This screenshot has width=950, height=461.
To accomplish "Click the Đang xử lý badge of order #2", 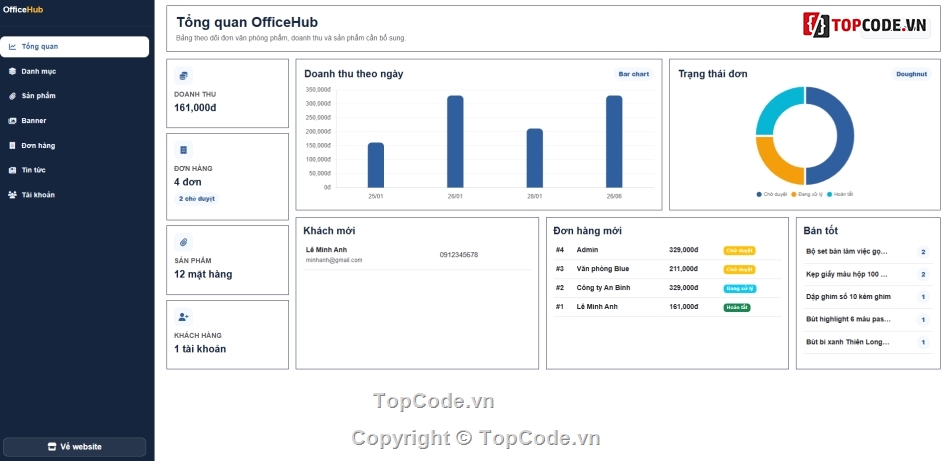I will point(740,289).
